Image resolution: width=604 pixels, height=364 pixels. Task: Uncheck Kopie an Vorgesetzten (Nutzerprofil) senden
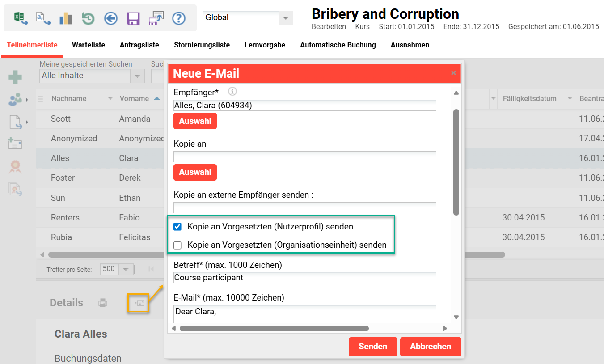pos(178,227)
